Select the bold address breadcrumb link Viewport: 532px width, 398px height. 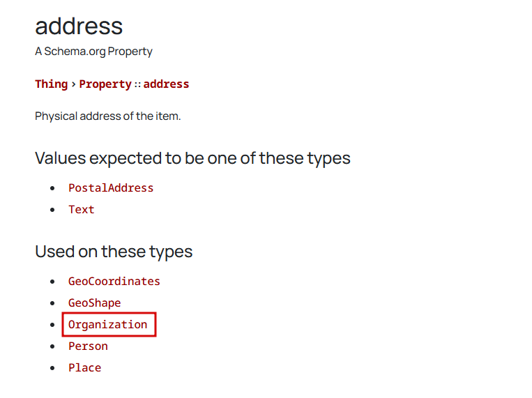pyautogui.click(x=166, y=84)
